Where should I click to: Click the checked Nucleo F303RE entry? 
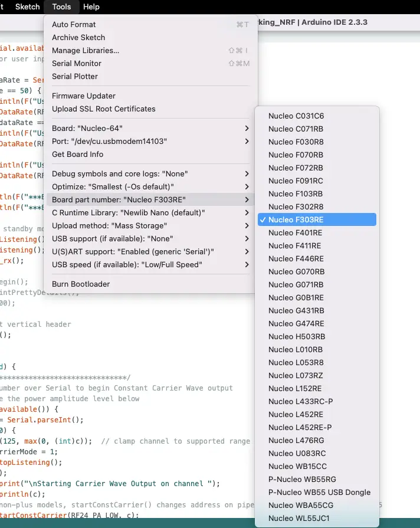coord(317,219)
